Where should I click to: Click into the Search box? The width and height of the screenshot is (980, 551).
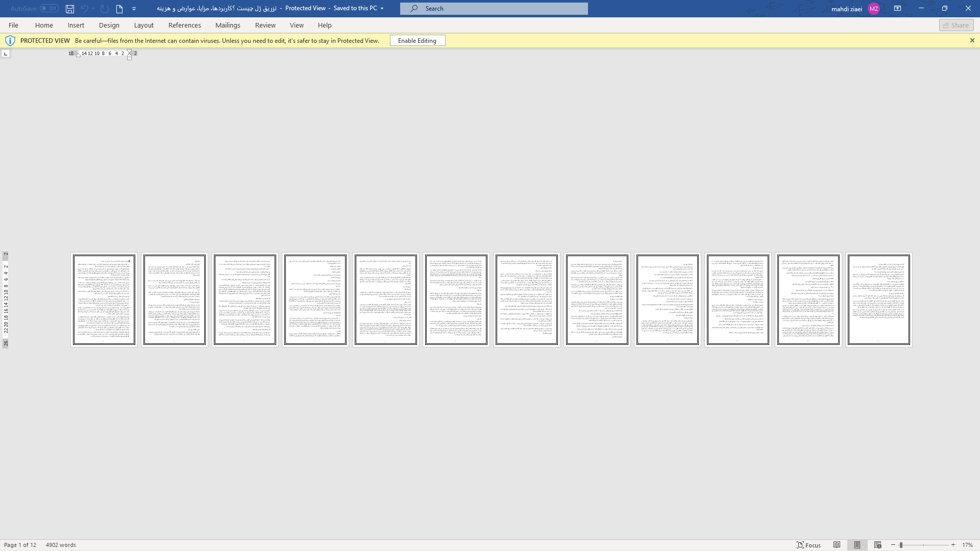tap(494, 9)
